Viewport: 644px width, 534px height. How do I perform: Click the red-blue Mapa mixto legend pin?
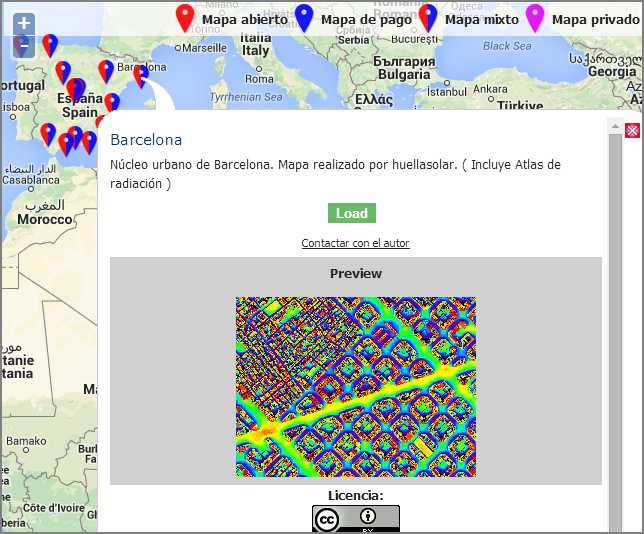click(428, 18)
